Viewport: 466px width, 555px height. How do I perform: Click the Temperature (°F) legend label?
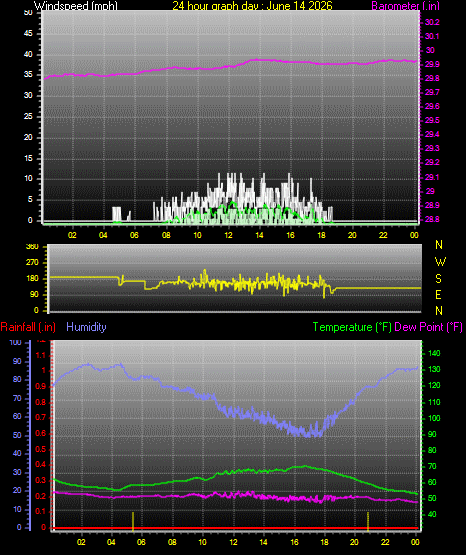click(352, 327)
